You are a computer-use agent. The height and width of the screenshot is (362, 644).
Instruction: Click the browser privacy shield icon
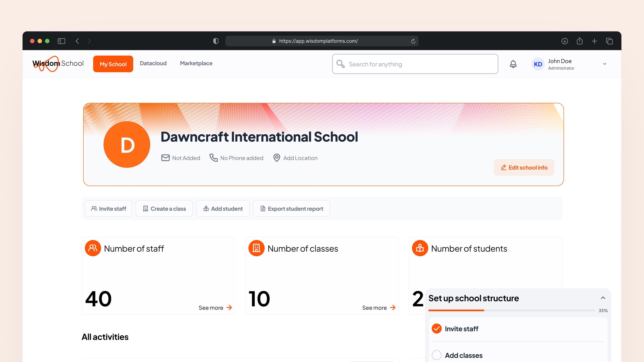click(216, 41)
